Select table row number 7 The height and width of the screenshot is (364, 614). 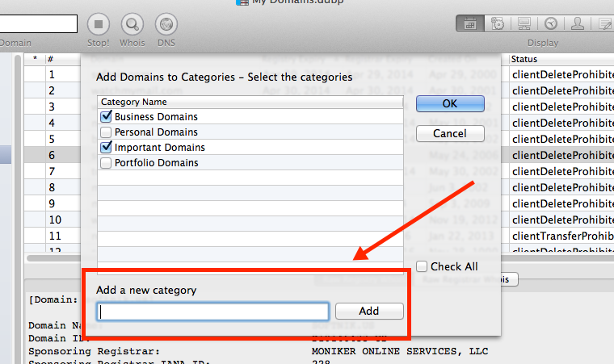point(52,171)
